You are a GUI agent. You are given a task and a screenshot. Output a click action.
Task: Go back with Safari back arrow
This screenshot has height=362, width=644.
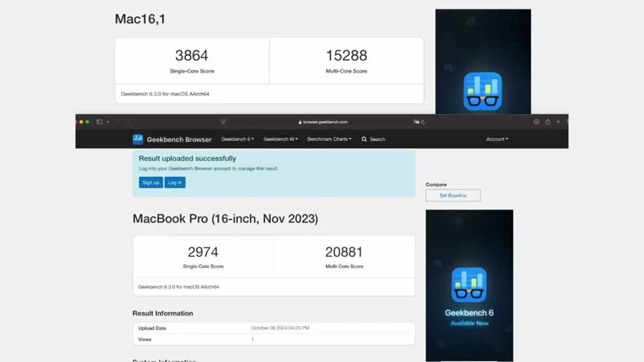[x=118, y=122]
